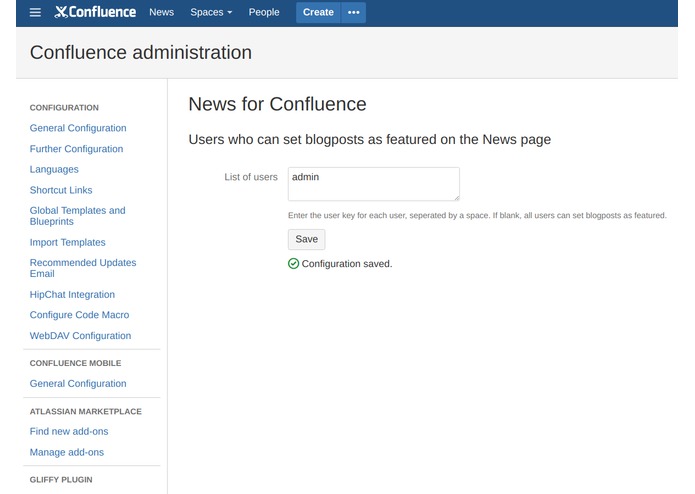Open General Configuration under Configuration

click(x=78, y=128)
